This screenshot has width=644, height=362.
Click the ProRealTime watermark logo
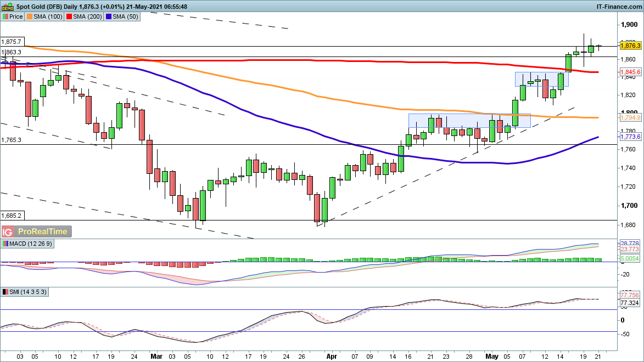pos(42,231)
